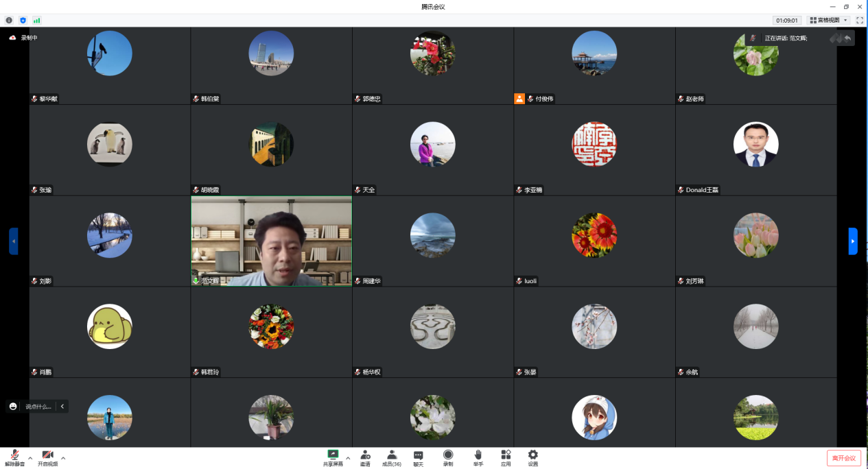Open the chat (聊天) window
Screen dimensions: 868x469
418,456
